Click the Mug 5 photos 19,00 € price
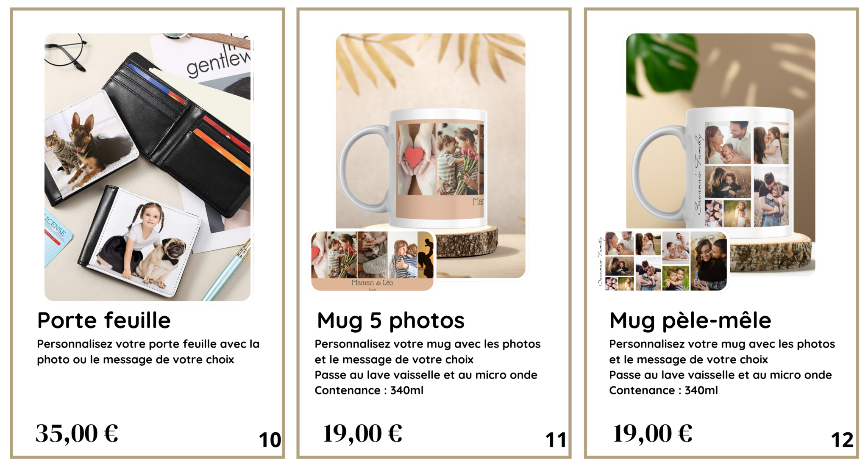Screen dimensions: 868x467 pos(362,434)
